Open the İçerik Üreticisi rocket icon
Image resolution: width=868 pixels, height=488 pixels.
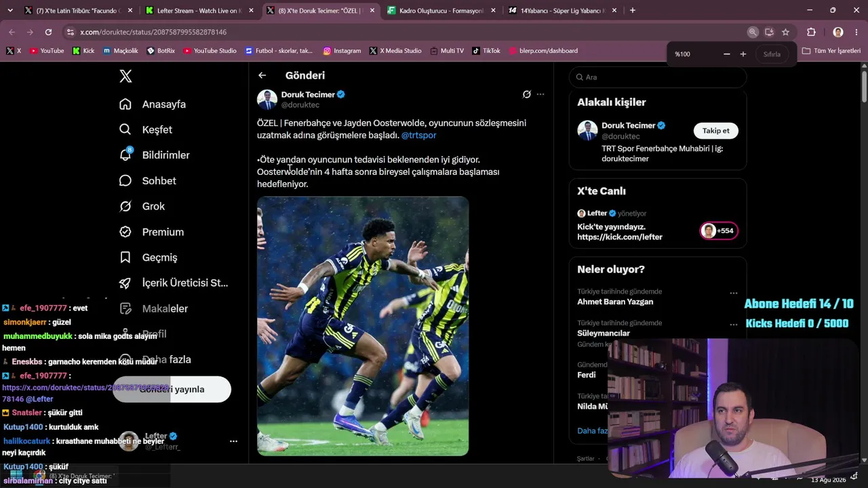point(125,283)
